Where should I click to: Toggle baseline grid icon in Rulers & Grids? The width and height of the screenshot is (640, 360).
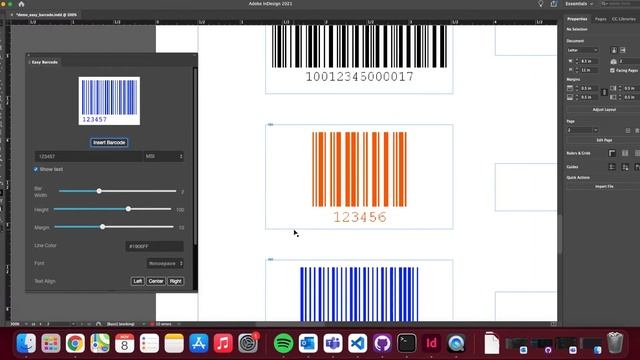[x=625, y=153]
